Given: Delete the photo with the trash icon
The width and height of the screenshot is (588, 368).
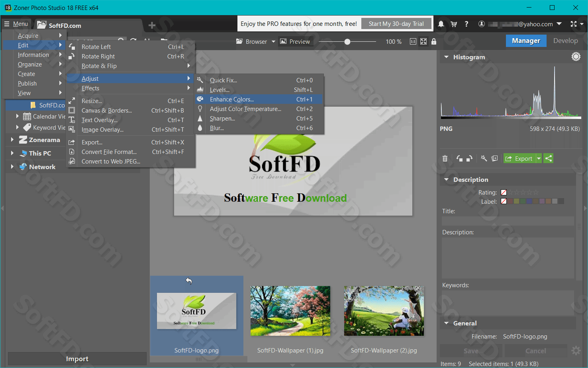Looking at the screenshot, I should pyautogui.click(x=445, y=158).
